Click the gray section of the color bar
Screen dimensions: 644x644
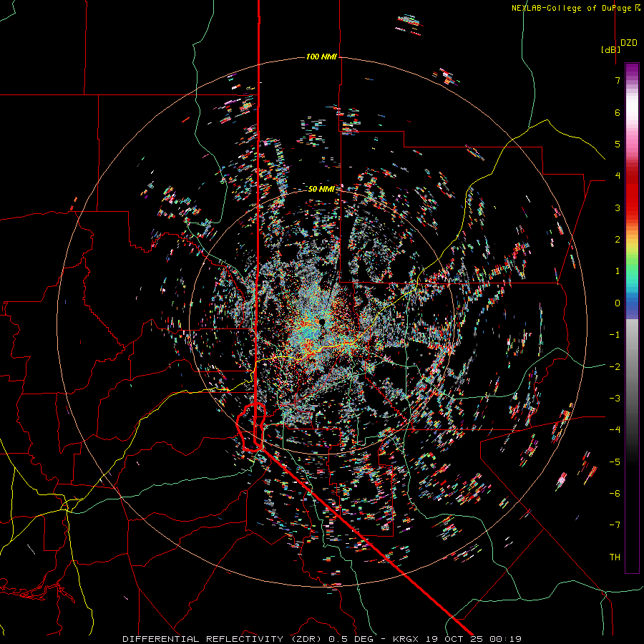click(x=632, y=370)
